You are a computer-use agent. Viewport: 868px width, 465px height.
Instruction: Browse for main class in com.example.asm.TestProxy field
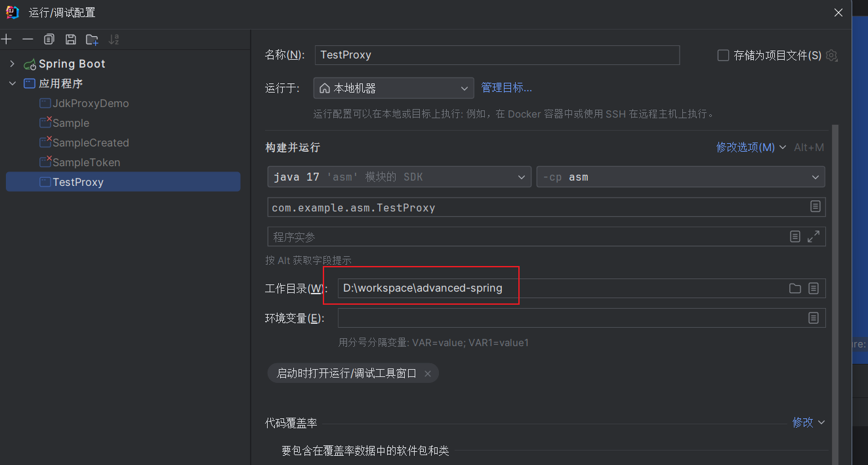pos(815,207)
